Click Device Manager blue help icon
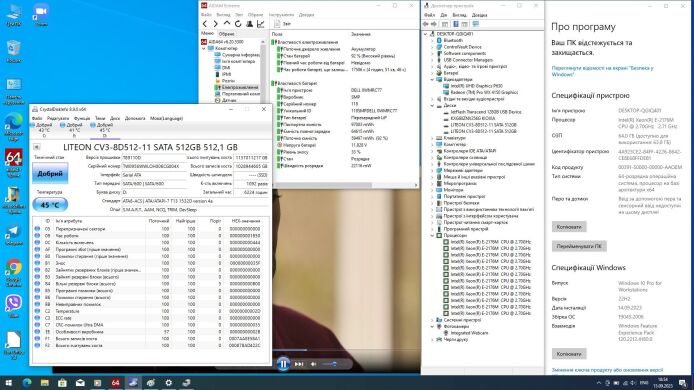 pyautogui.click(x=455, y=24)
